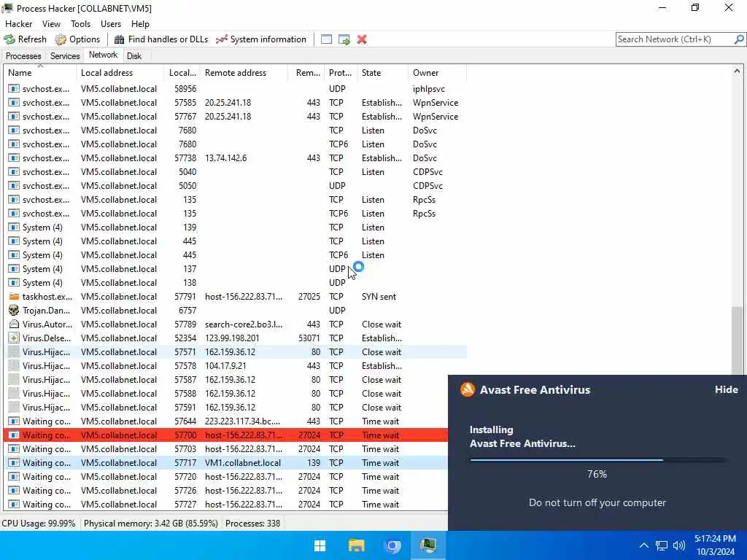Click the SYN sent state cell
Screen dimensions: 747x560
click(379, 297)
